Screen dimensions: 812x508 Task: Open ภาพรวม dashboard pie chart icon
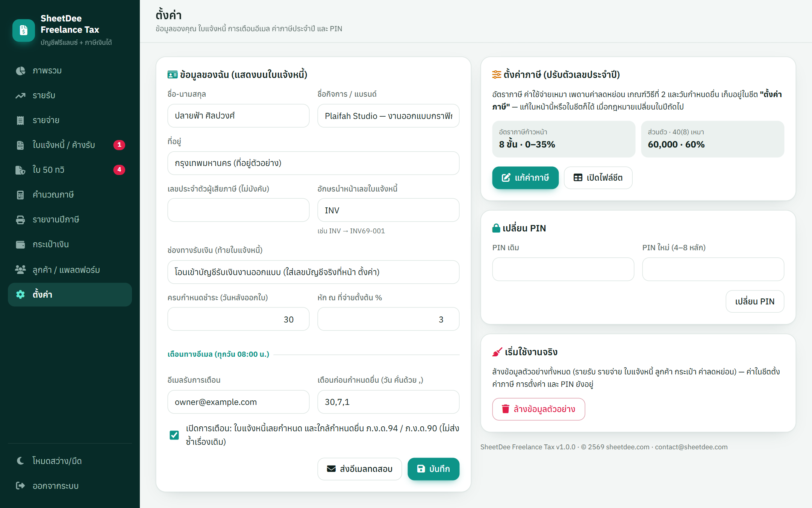[x=20, y=71]
